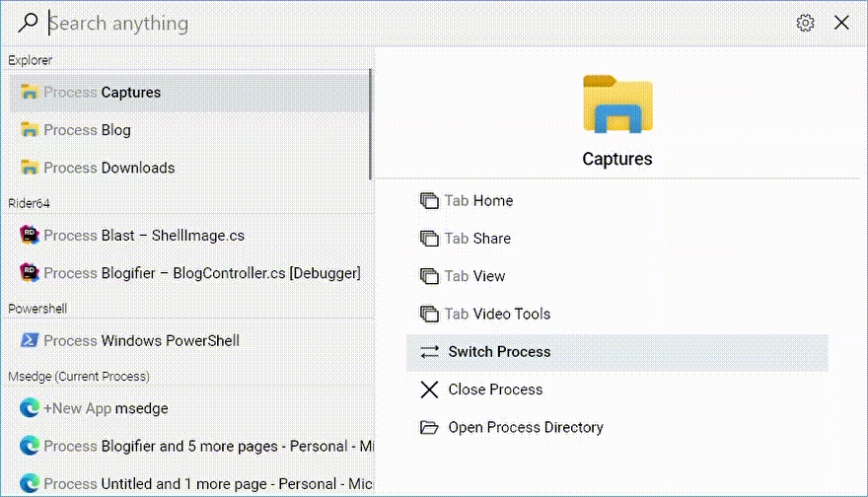Screen dimensions: 868x497
Task: Click the folder icon beside Process Downloads
Action: tap(30, 167)
